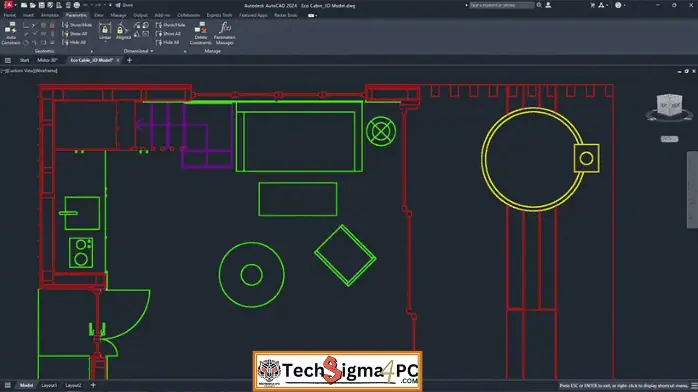Click the search magnifier icon
The image size is (698, 392).
tap(539, 5)
